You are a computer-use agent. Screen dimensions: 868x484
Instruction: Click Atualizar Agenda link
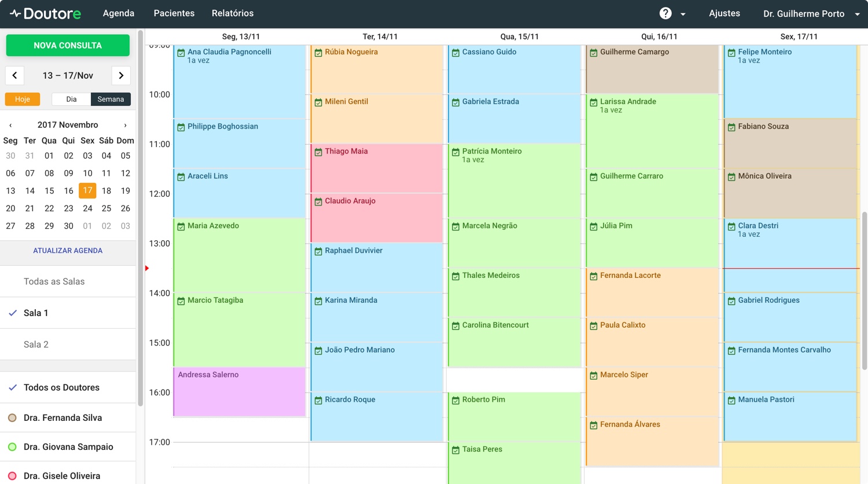click(x=68, y=251)
